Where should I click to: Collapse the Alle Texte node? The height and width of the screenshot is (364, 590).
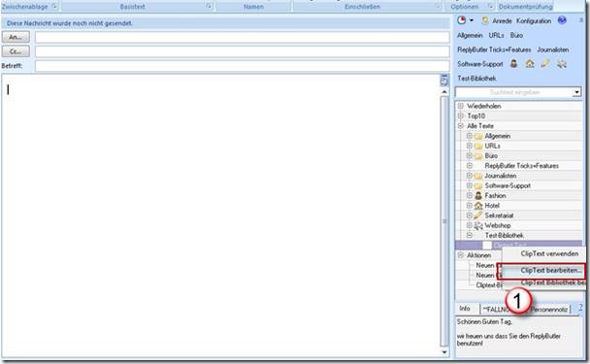(461, 126)
